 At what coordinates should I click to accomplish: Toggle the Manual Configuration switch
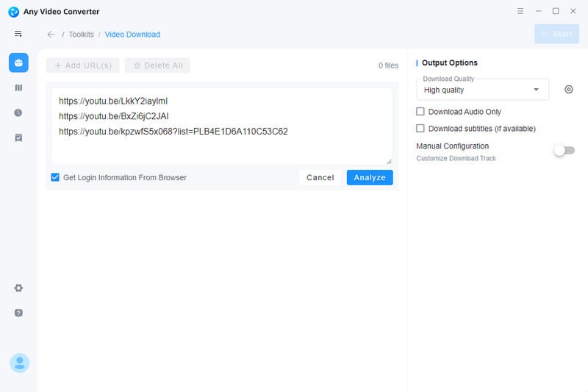pos(564,151)
